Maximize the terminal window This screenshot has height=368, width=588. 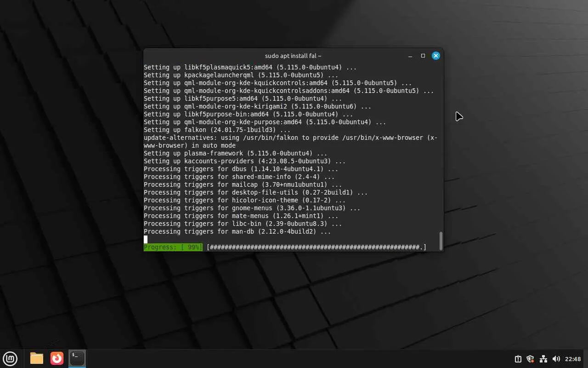point(423,56)
